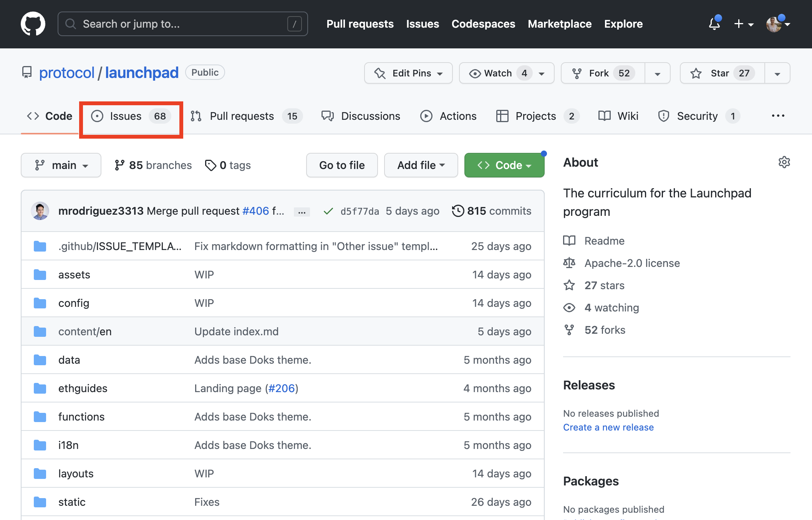
Task: Click the commit history clock icon
Action: 458,211
